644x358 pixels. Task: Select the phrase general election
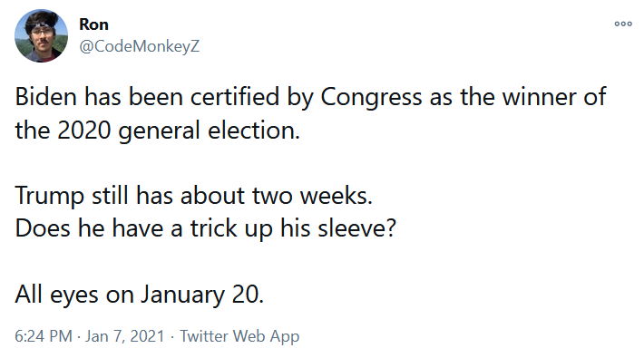(209, 131)
